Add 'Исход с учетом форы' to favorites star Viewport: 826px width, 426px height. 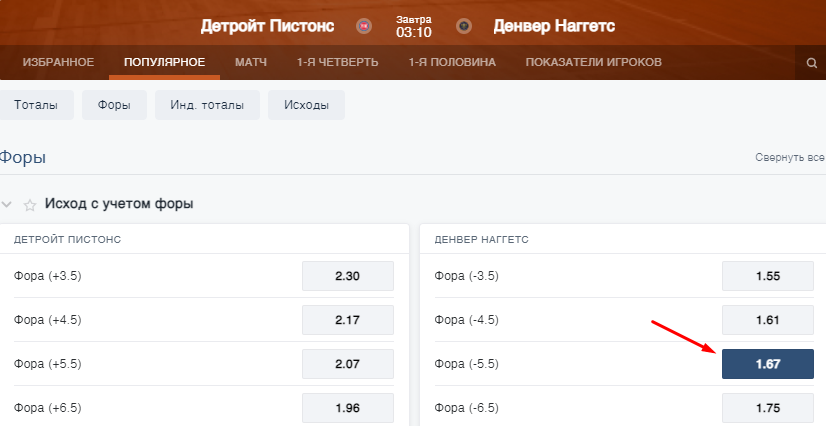30,205
